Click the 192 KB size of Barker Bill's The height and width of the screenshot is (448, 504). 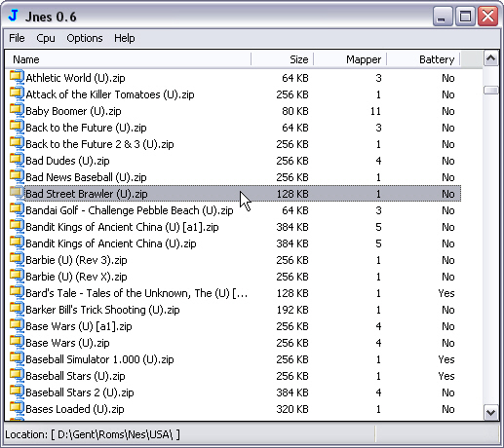pos(292,310)
